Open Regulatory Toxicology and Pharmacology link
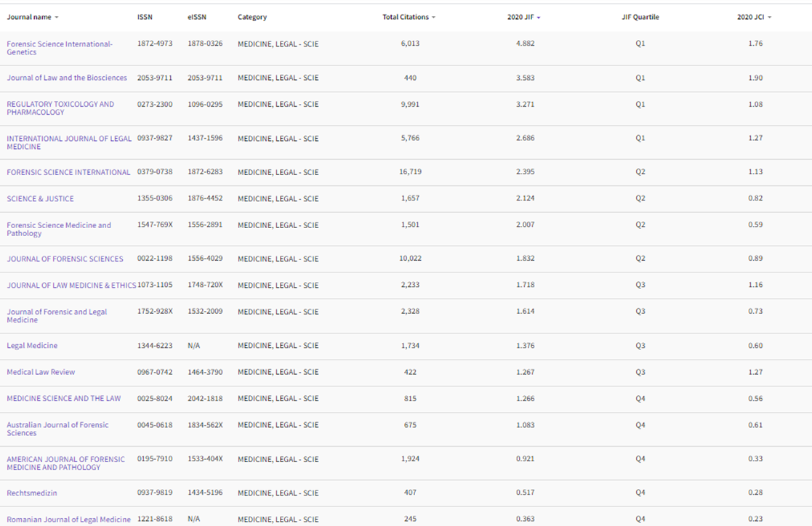This screenshot has width=812, height=526. [60, 108]
